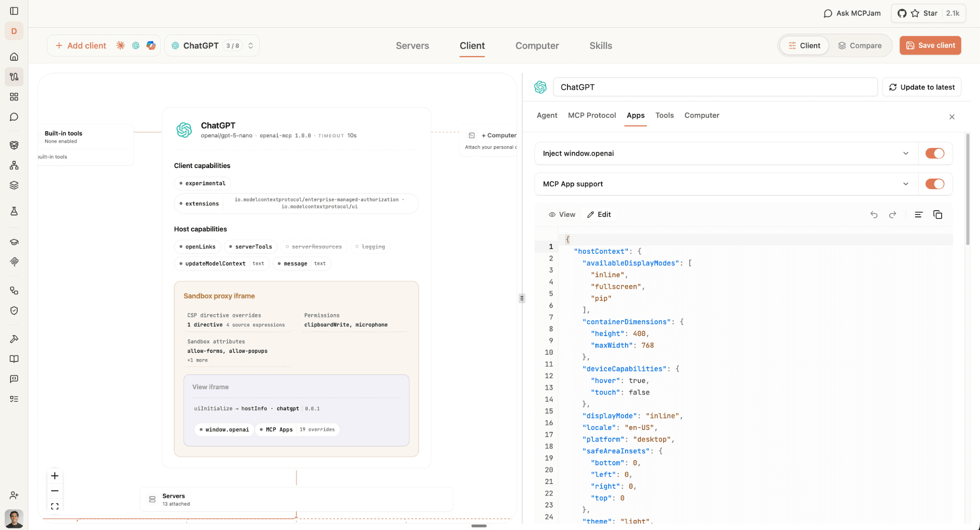Switch to the Agent tab
The image size is (980, 530).
[x=547, y=115]
